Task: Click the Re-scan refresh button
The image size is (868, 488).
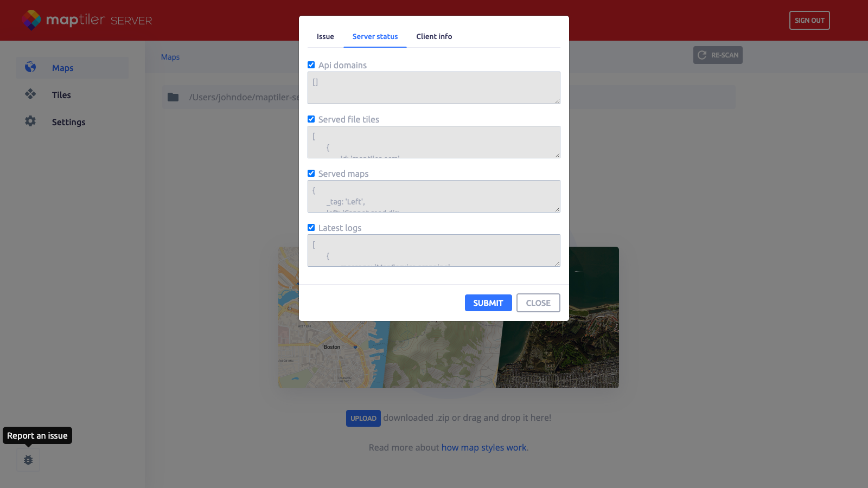Action: [717, 55]
